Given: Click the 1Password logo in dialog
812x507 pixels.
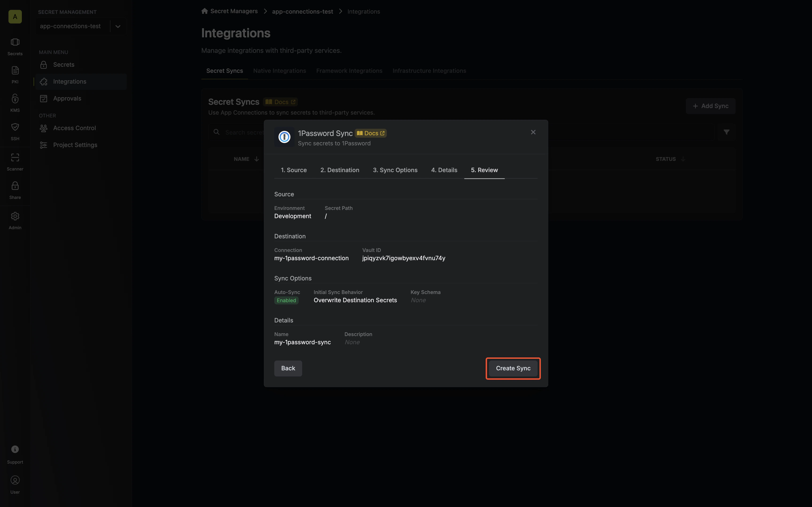Looking at the screenshot, I should 284,137.
